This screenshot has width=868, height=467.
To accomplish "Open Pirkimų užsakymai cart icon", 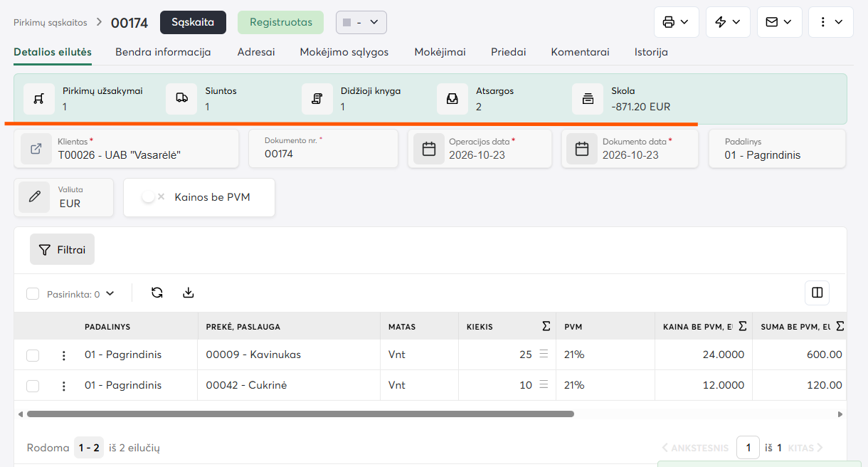I will coord(39,99).
